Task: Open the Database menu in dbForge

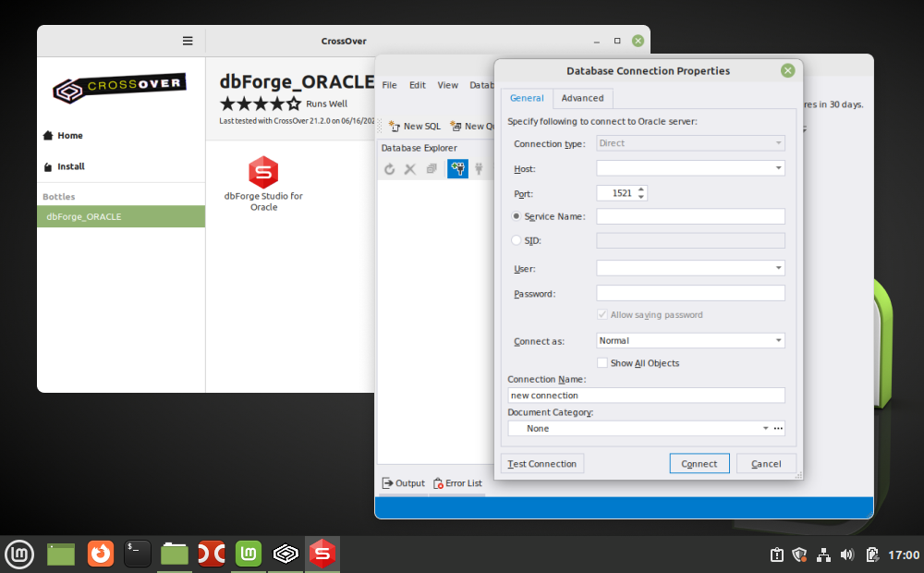Action: (481, 85)
